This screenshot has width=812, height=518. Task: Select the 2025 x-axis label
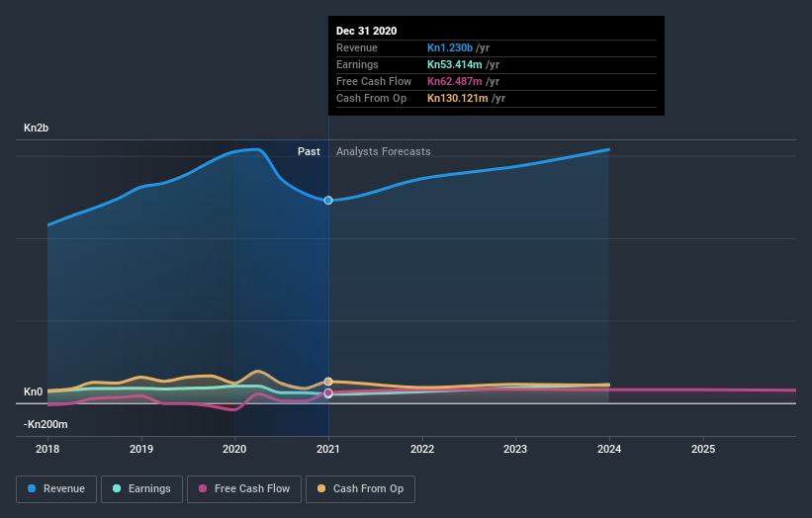coord(703,449)
